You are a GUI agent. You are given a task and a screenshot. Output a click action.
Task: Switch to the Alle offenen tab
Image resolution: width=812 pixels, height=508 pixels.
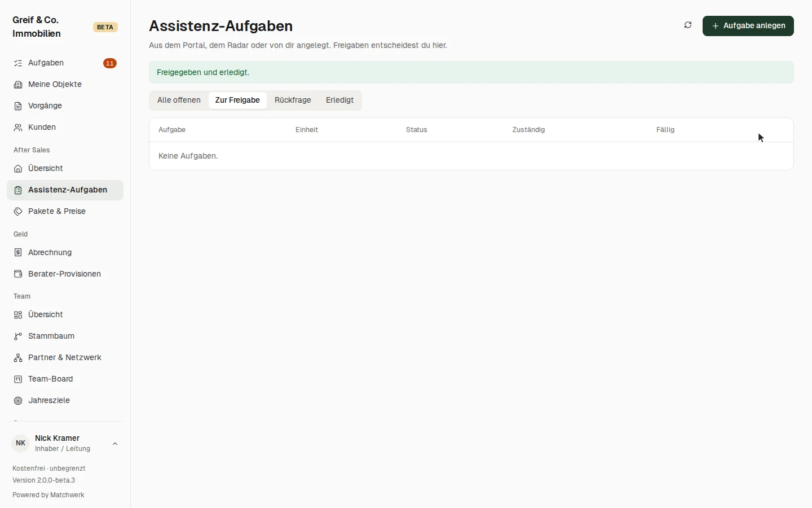tap(179, 100)
